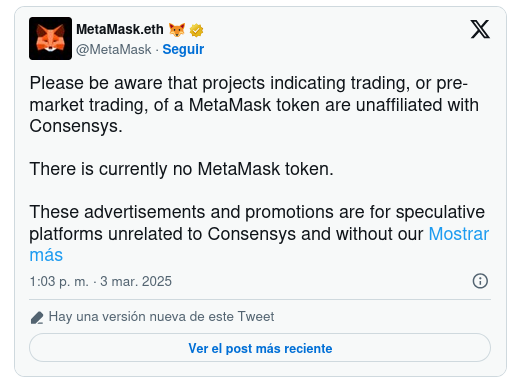Click the 'Please be aware that projects' paragraph

[x=254, y=104]
